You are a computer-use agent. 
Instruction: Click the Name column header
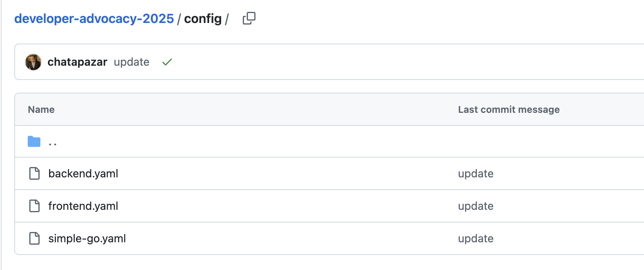click(41, 110)
